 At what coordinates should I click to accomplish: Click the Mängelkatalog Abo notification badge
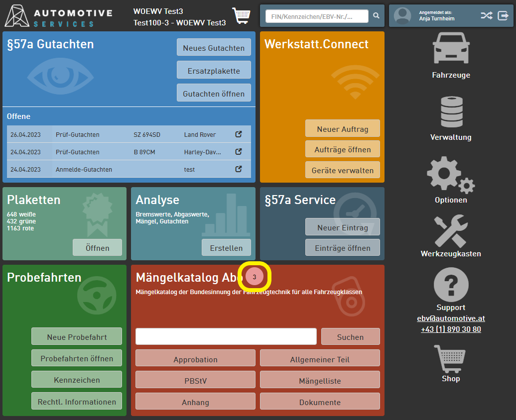click(x=255, y=277)
